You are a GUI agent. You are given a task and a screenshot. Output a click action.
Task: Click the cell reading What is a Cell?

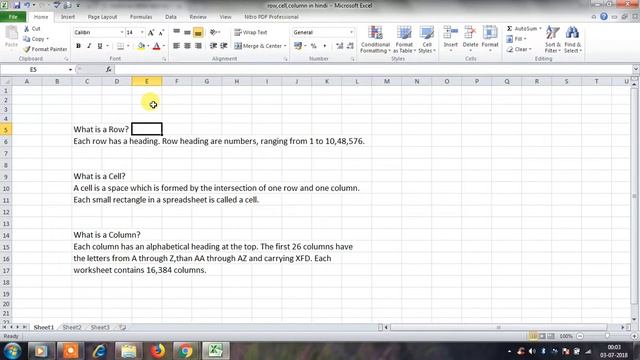(x=99, y=176)
